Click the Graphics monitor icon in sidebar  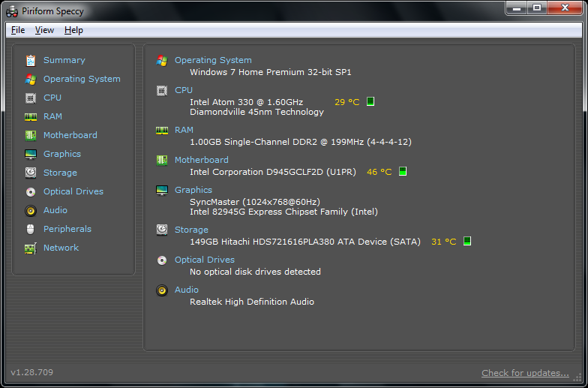[30, 155]
